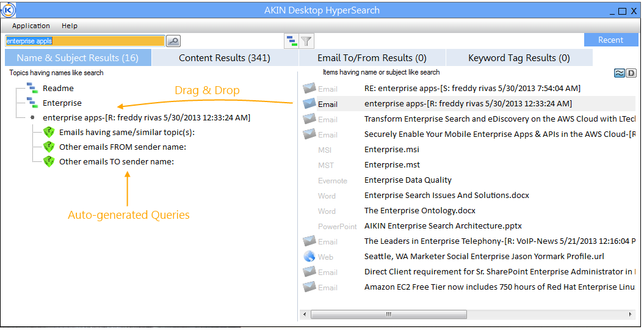This screenshot has height=330, width=644.
Task: Collapse the enterprise apps node bullet
Action: (x=32, y=117)
